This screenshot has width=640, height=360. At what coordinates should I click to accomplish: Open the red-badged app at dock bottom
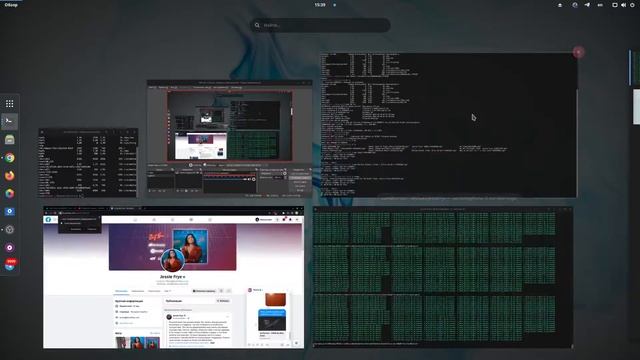10,264
